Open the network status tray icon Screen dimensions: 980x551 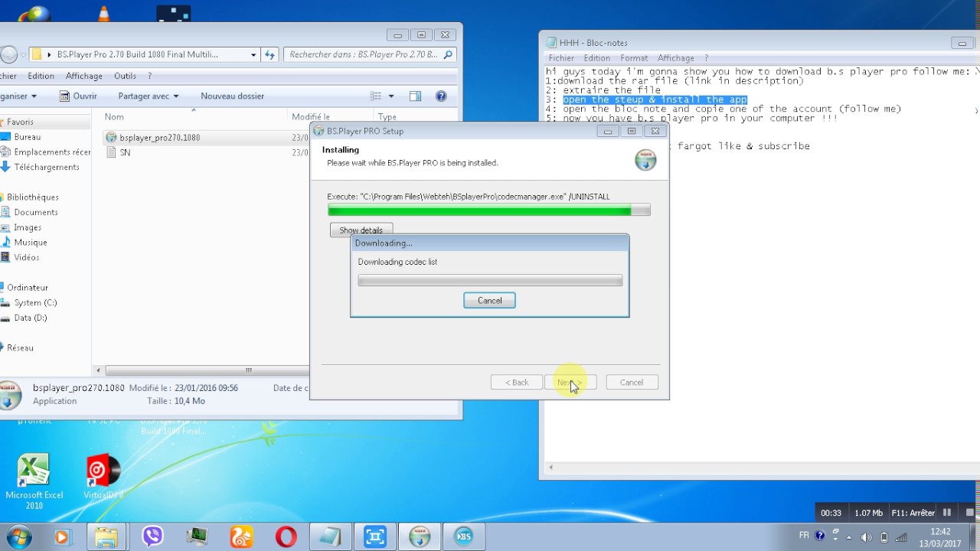pyautogui.click(x=901, y=537)
